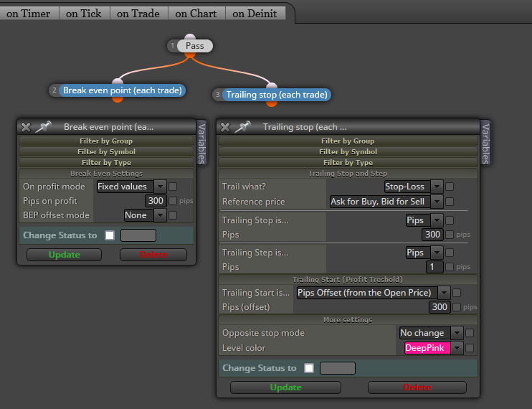
Task: Toggle checkbox beside Trailing Stop is...
Action: (450, 220)
